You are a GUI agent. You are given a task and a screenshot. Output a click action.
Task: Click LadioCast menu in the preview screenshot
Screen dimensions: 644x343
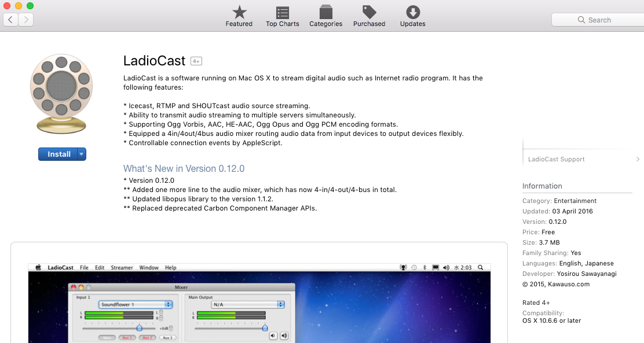pos(60,267)
